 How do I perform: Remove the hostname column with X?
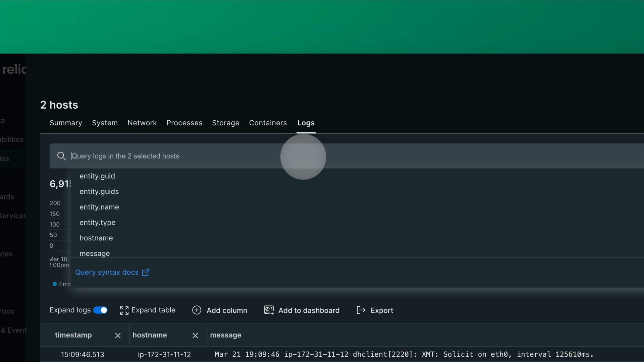tap(196, 336)
